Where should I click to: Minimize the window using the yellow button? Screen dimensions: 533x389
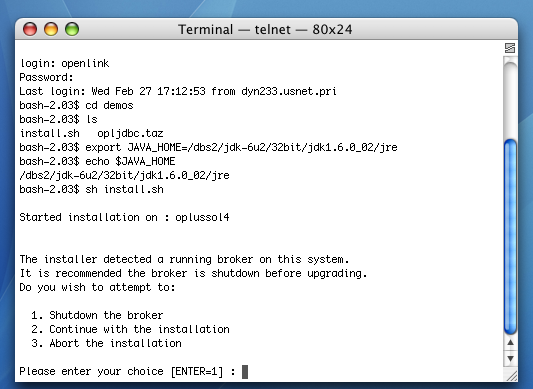[51, 29]
